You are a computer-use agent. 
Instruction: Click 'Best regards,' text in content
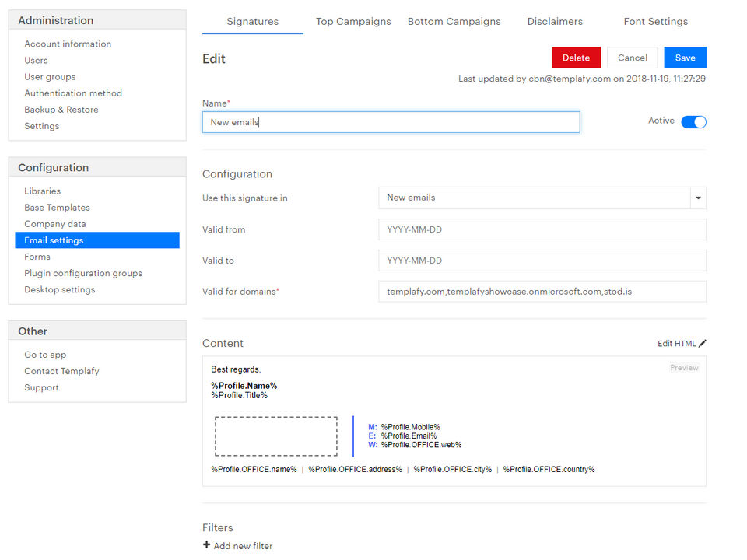click(x=236, y=369)
